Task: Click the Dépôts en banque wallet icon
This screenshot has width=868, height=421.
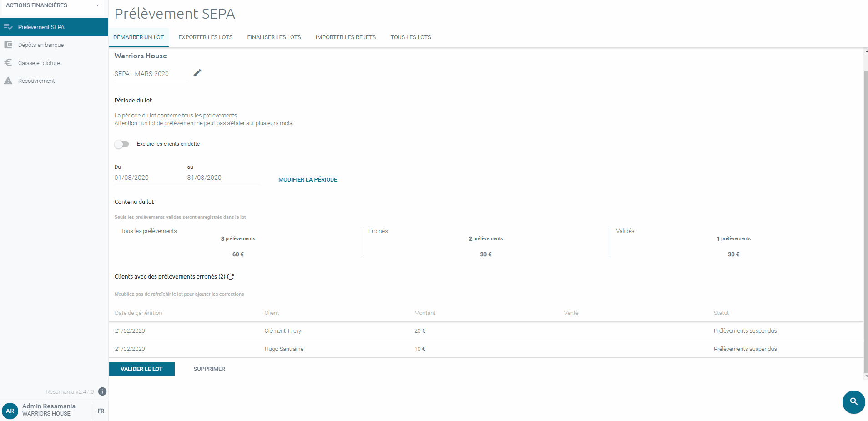Action: pyautogui.click(x=8, y=45)
